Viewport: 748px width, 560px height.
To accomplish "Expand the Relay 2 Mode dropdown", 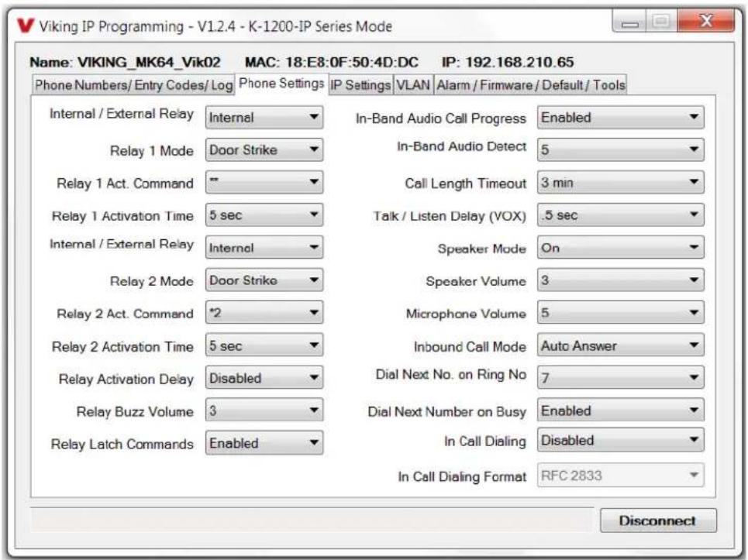I will 264,280.
